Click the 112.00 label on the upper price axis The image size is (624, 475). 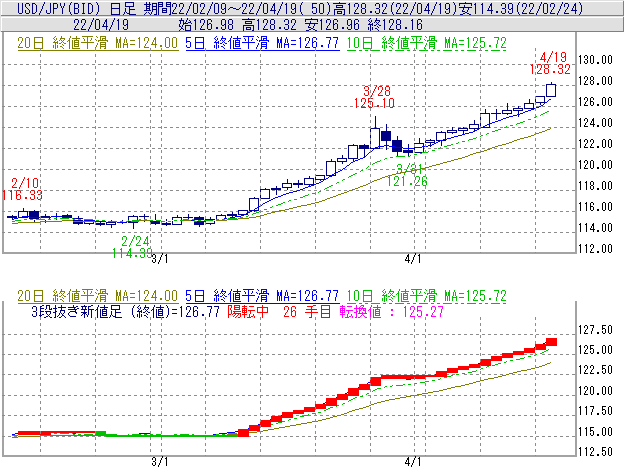point(595,249)
